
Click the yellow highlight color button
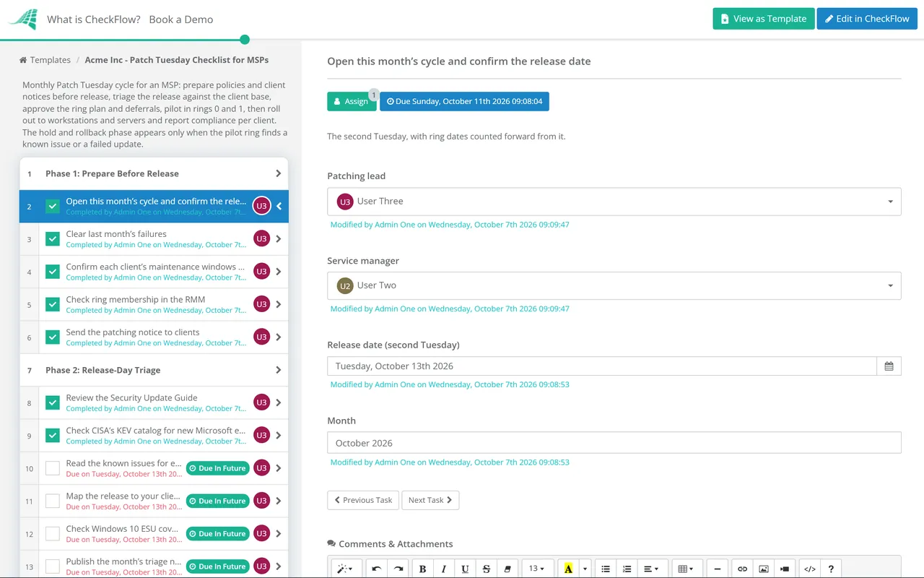click(568, 569)
